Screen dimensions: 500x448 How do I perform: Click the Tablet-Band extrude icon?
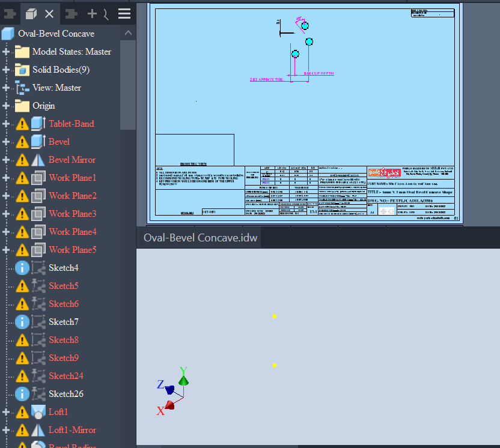click(38, 124)
